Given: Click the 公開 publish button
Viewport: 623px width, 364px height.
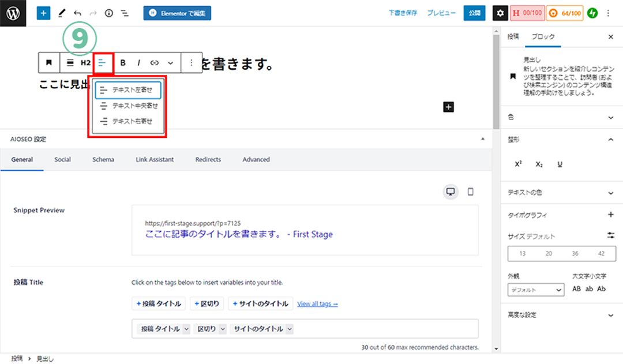Looking at the screenshot, I should pos(474,13).
